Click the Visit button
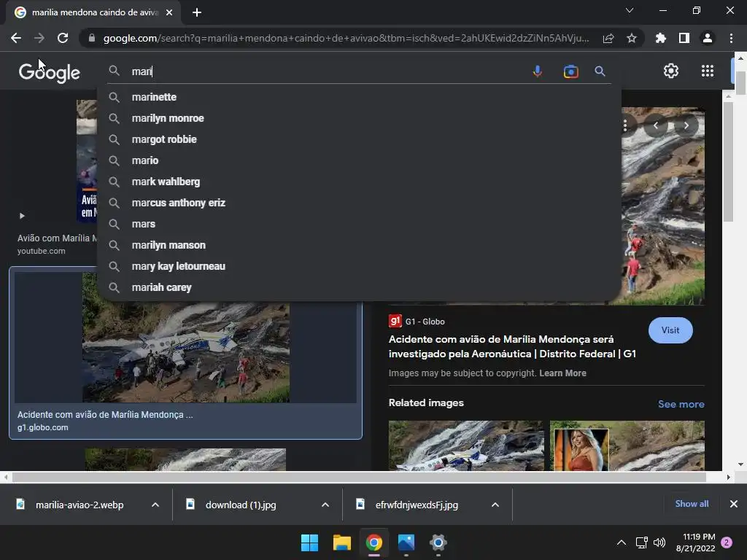 click(670, 330)
